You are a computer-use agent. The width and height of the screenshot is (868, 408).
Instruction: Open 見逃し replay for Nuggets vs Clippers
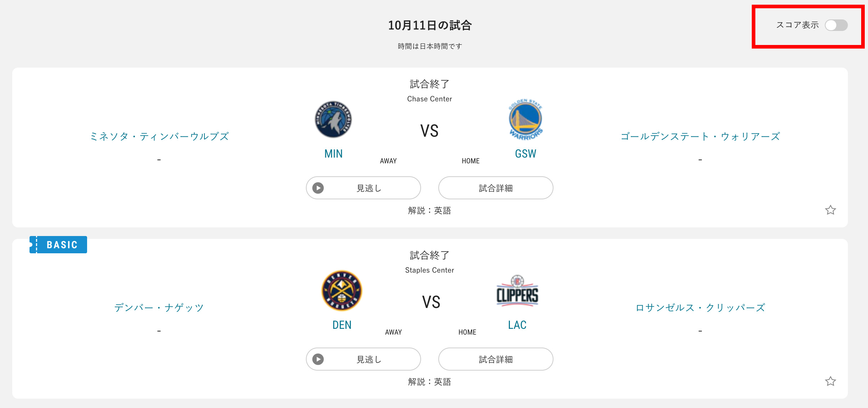pyautogui.click(x=363, y=359)
